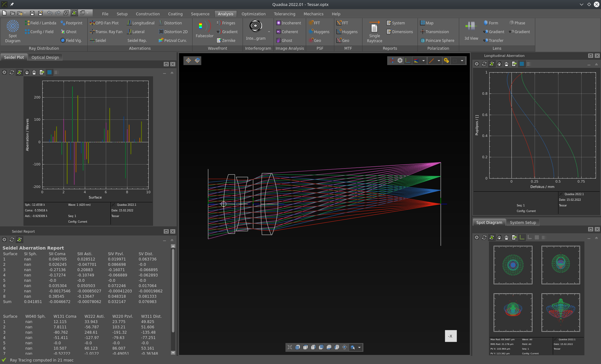
Task: Open the Huygens PSF analysis
Action: 319,32
